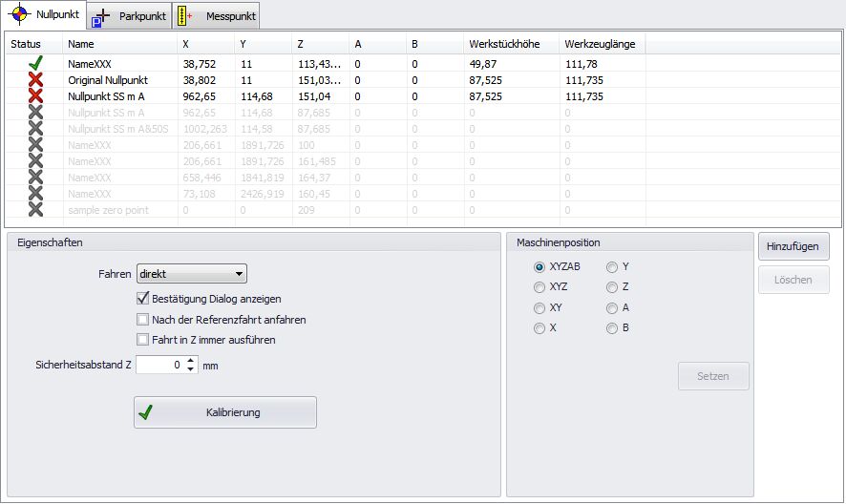
Task: Click gray X status of Nullpunkt SS m A&50S
Action: click(x=35, y=129)
